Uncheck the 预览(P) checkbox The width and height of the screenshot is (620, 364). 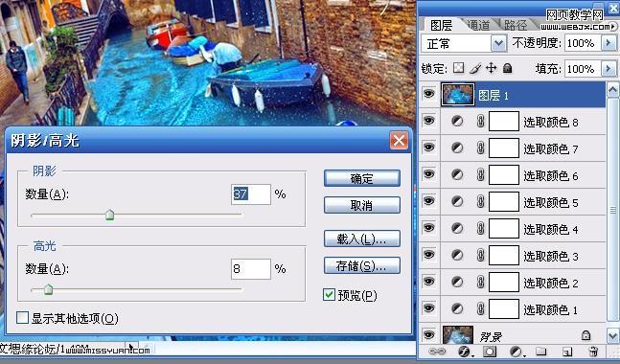pyautogui.click(x=329, y=294)
